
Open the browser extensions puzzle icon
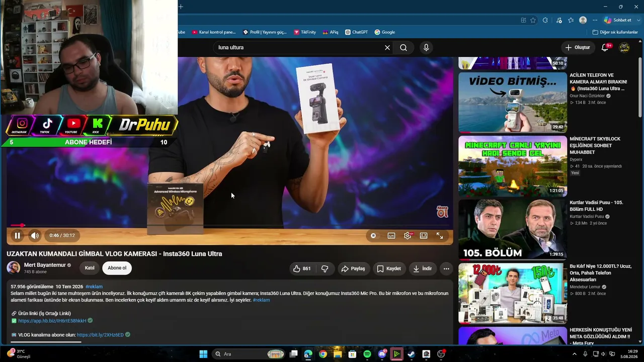[545, 20]
